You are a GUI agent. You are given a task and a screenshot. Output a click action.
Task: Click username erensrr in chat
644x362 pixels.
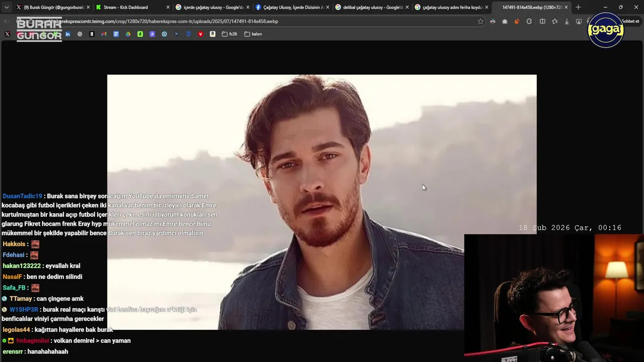coord(13,351)
